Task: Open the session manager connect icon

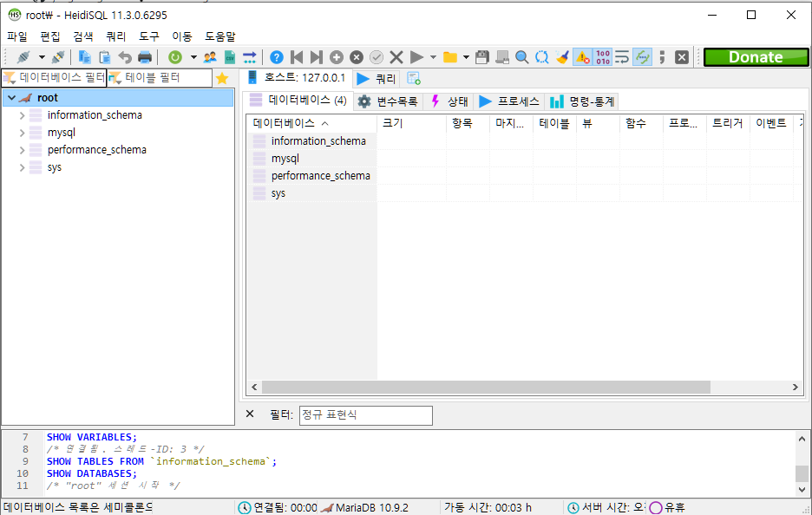Action: pyautogui.click(x=23, y=57)
